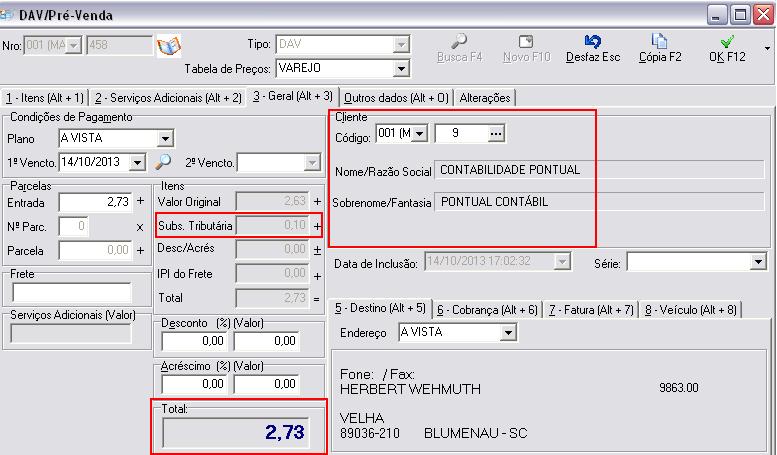The image size is (777, 455).
Task: Click the book icon beside the number field
Action: 168,46
